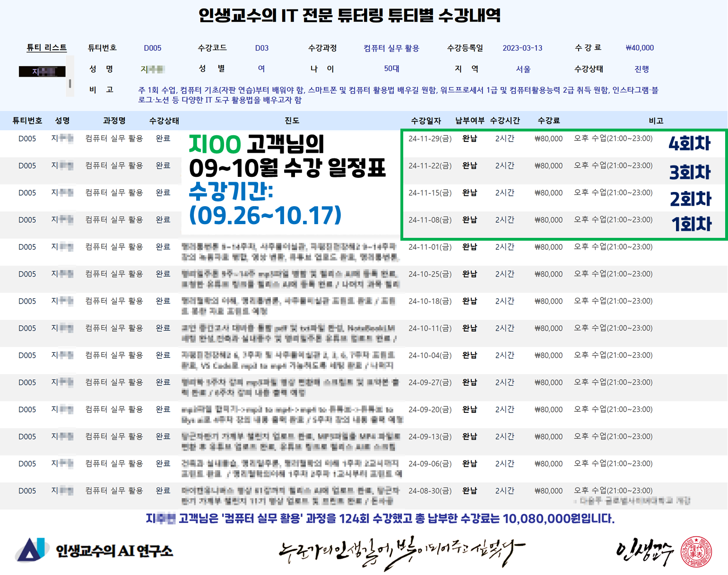Click the 수강일자 column header
This screenshot has height=575, width=728.
point(426,121)
